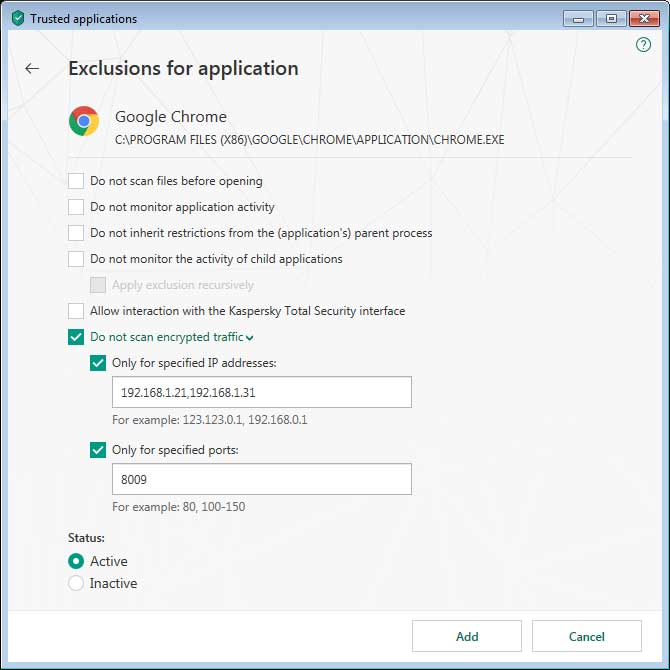Close the Trusted applications window
The height and width of the screenshot is (670, 670).
644,19
